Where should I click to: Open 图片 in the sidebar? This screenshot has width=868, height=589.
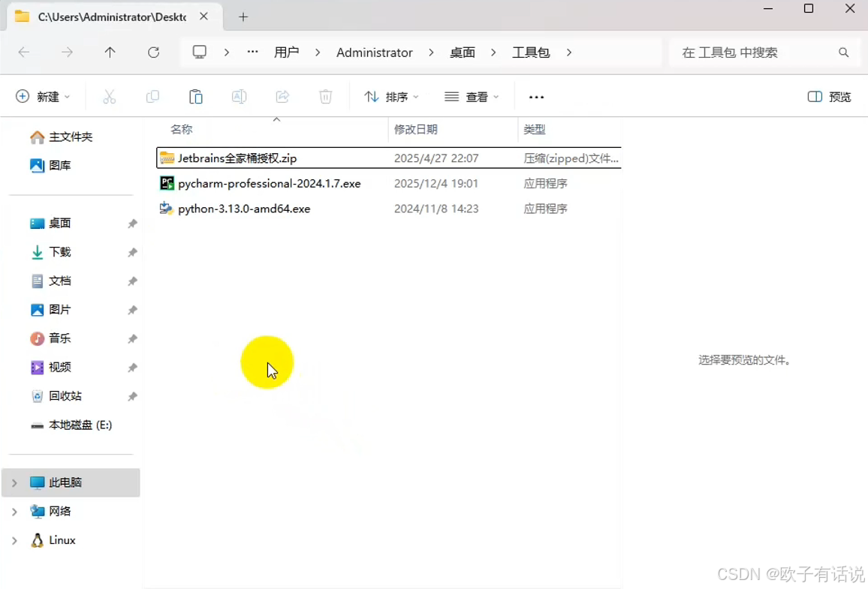[50, 310]
